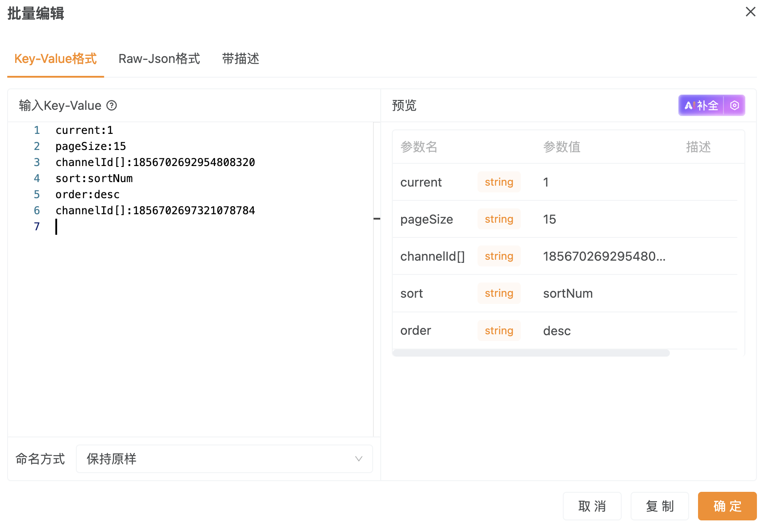Click the pageSize parameter name in preview
Image resolution: width=773 pixels, height=532 pixels.
coord(427,219)
